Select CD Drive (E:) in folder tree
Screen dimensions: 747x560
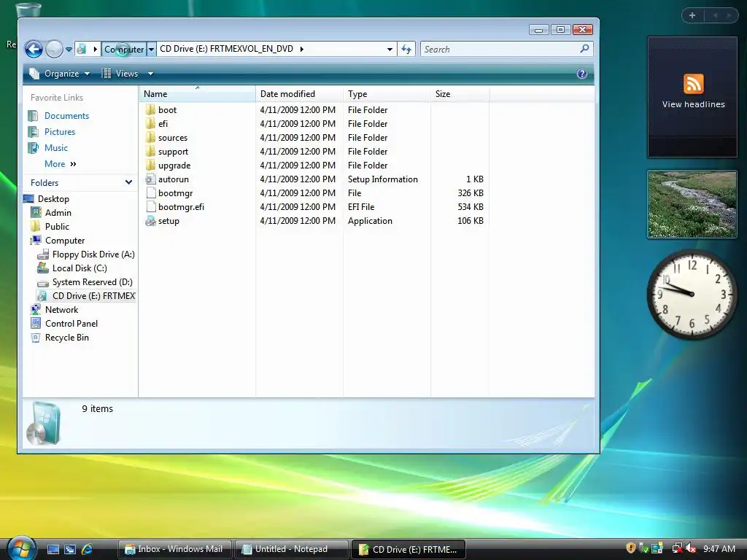94,296
